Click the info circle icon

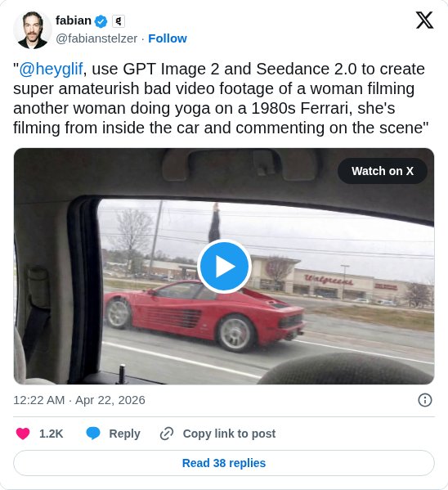pos(425,400)
